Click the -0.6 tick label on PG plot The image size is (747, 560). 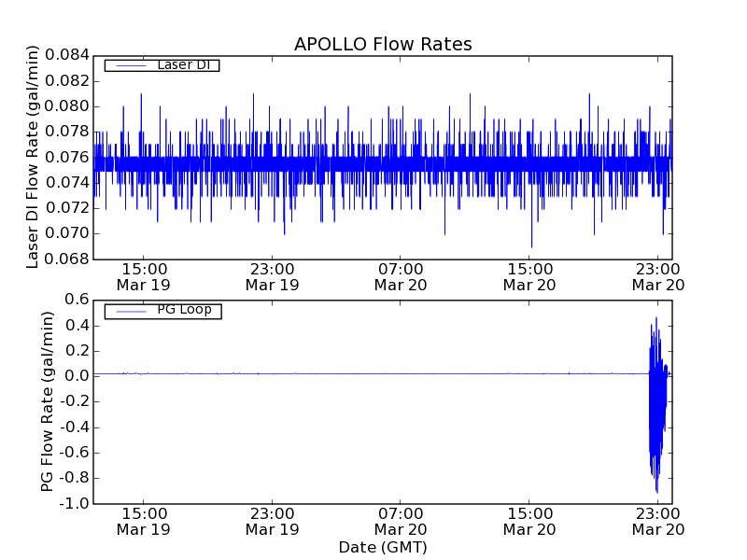[x=75, y=453]
